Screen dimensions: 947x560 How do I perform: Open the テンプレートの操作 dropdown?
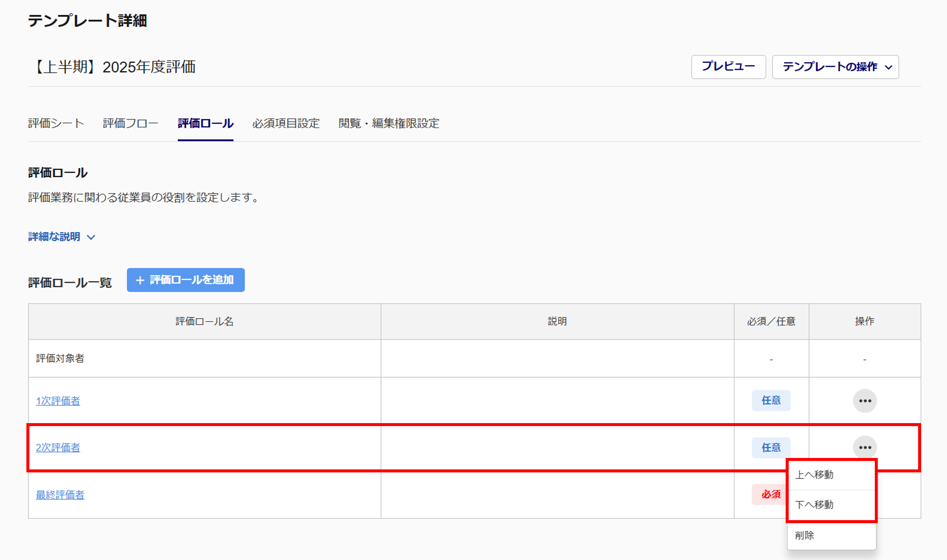(835, 67)
